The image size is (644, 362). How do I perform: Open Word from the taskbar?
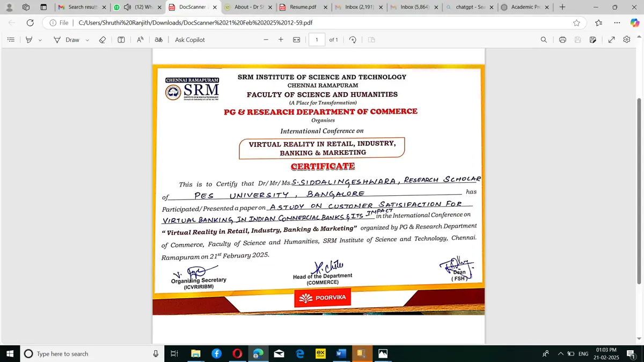tap(341, 353)
